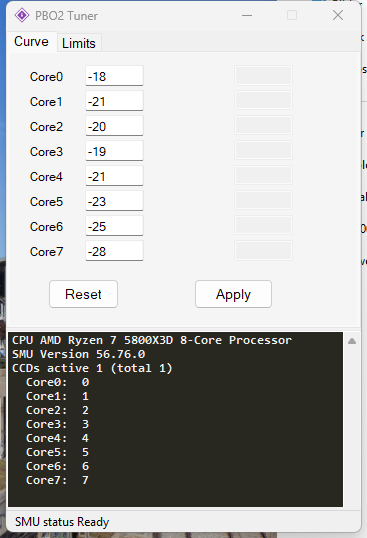367x538 pixels.
Task: Click the Core3 offset field showing -19
Action: coord(114,151)
